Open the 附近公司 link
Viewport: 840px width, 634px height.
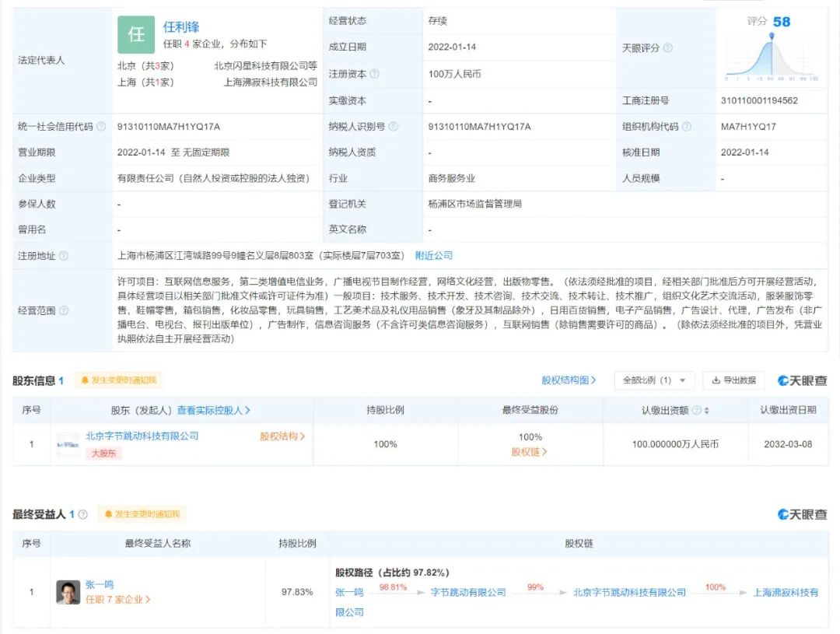434,256
